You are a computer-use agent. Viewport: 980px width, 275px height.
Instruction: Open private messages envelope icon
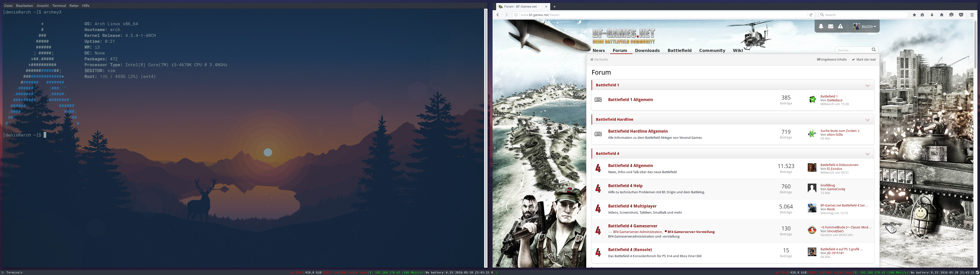pos(830,26)
